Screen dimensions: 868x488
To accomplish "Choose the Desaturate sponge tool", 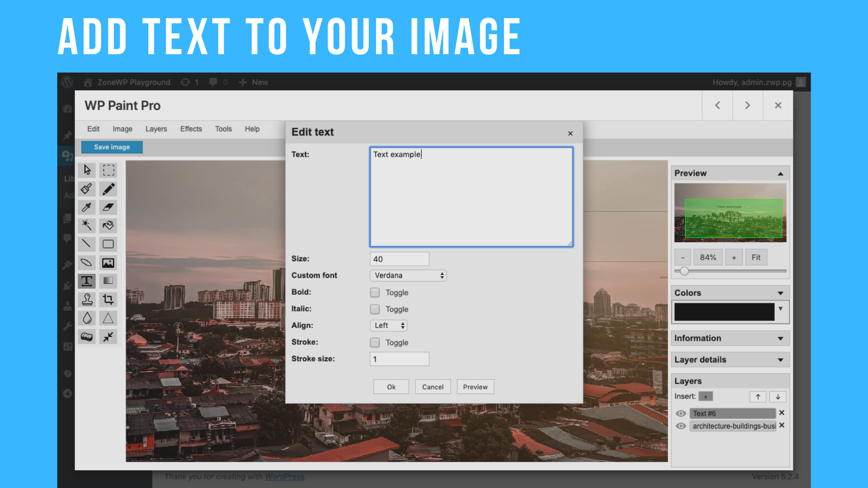I will pyautogui.click(x=87, y=337).
